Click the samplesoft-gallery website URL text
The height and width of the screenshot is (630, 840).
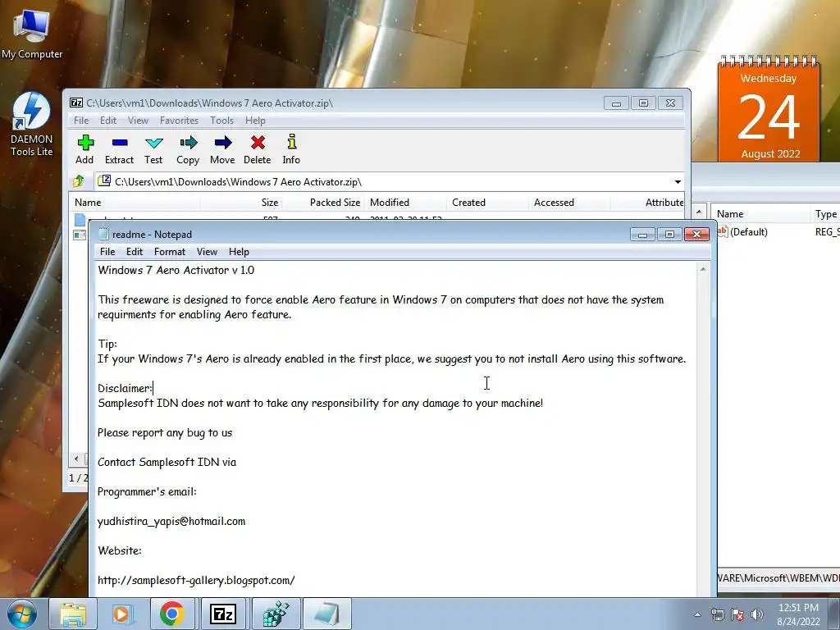point(196,580)
